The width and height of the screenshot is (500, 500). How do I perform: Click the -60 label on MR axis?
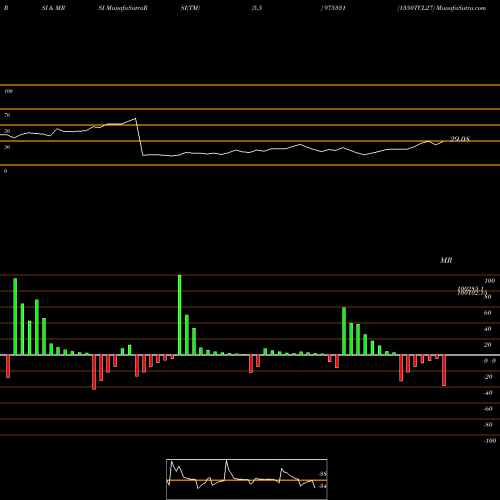point(488,409)
